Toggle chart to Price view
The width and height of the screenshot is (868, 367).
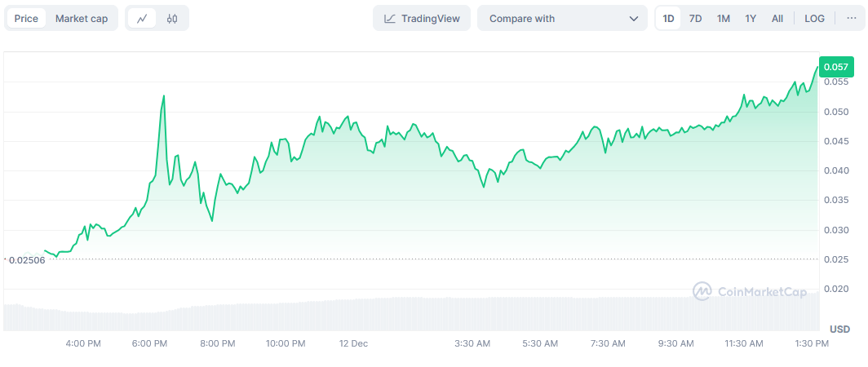click(26, 18)
